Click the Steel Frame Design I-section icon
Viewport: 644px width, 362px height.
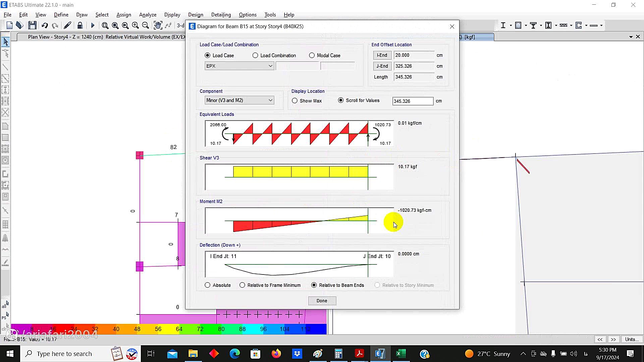point(503,25)
